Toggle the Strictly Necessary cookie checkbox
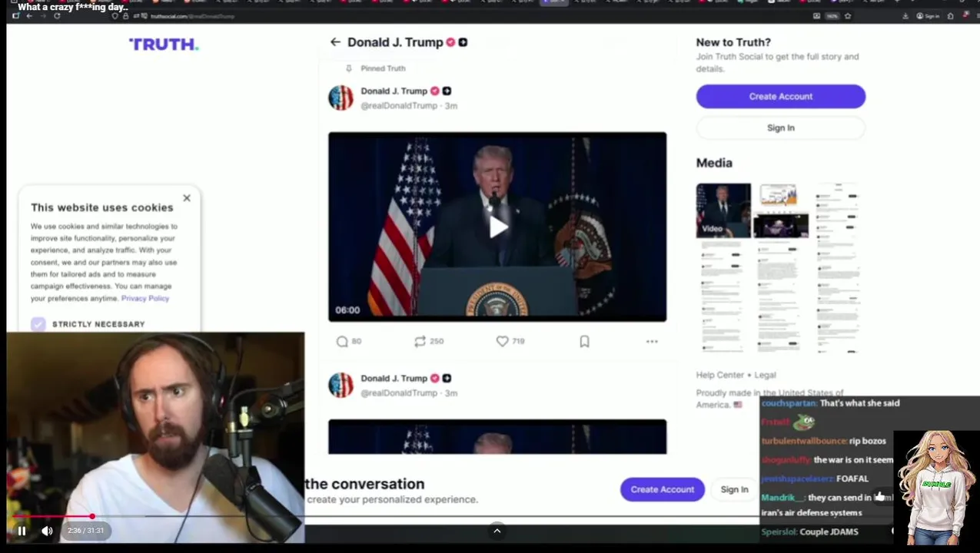Image resolution: width=980 pixels, height=553 pixels. (38, 324)
